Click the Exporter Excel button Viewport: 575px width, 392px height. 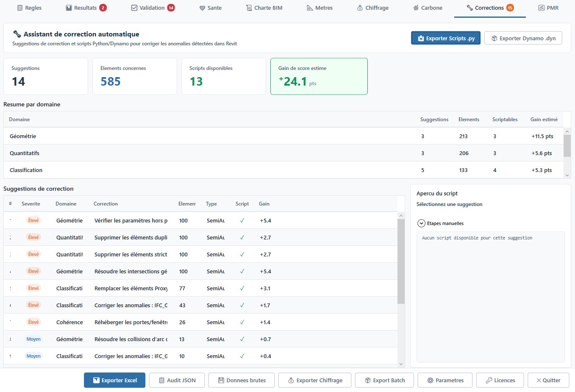click(x=114, y=380)
